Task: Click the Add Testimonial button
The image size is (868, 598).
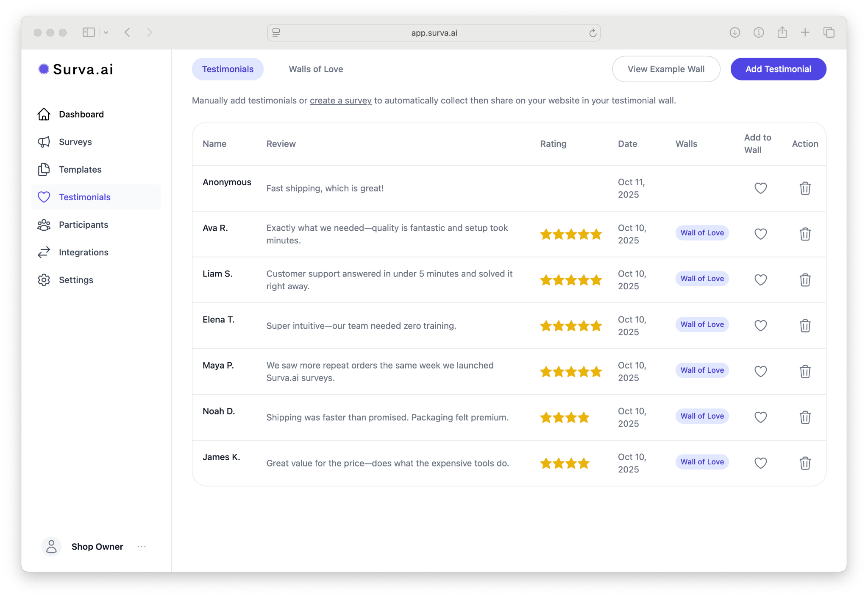Action: click(x=778, y=69)
